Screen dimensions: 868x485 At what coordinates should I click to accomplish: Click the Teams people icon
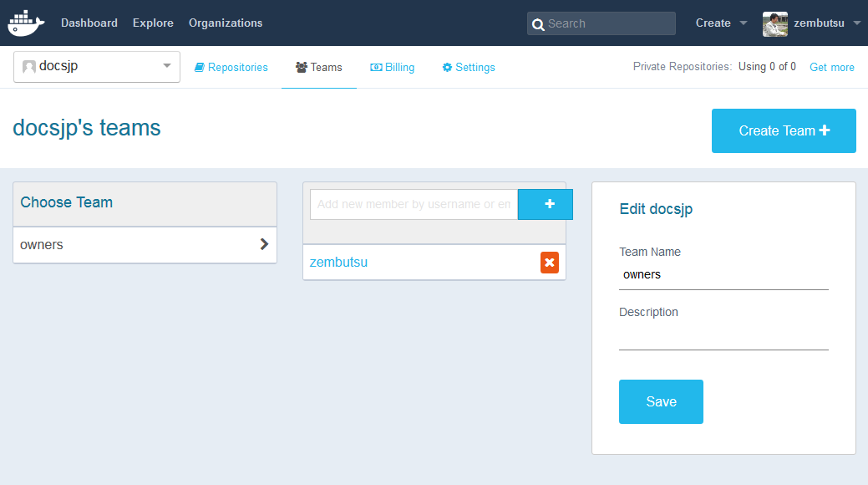(301, 67)
